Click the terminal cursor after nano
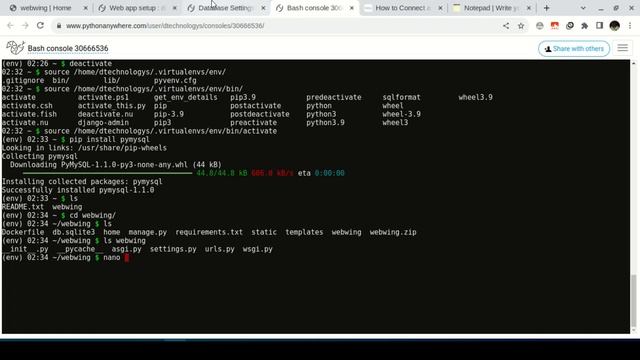This screenshot has height=360, width=640. 127,258
